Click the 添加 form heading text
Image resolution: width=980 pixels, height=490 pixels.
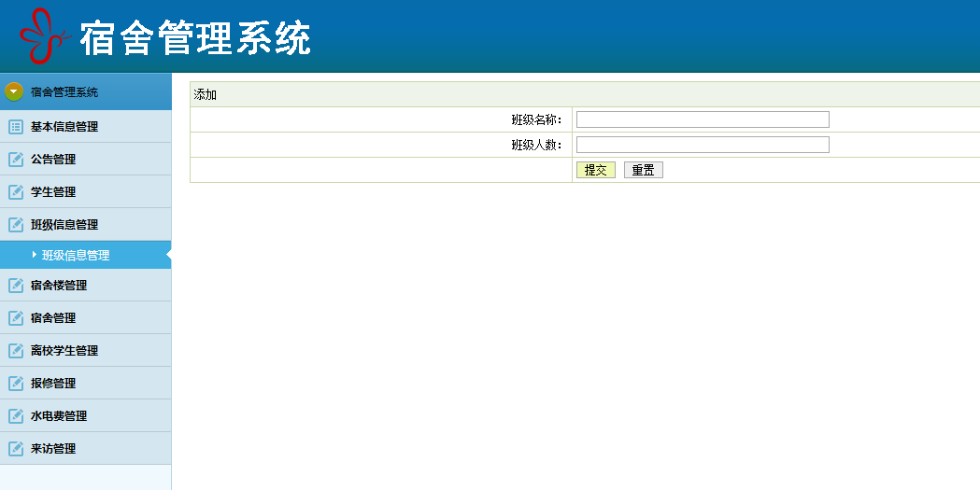tap(205, 95)
